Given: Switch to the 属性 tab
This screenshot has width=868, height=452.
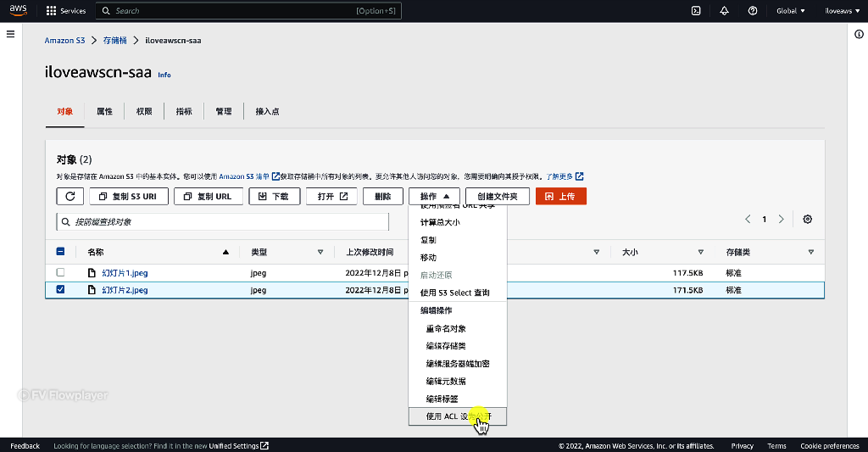Looking at the screenshot, I should (104, 111).
